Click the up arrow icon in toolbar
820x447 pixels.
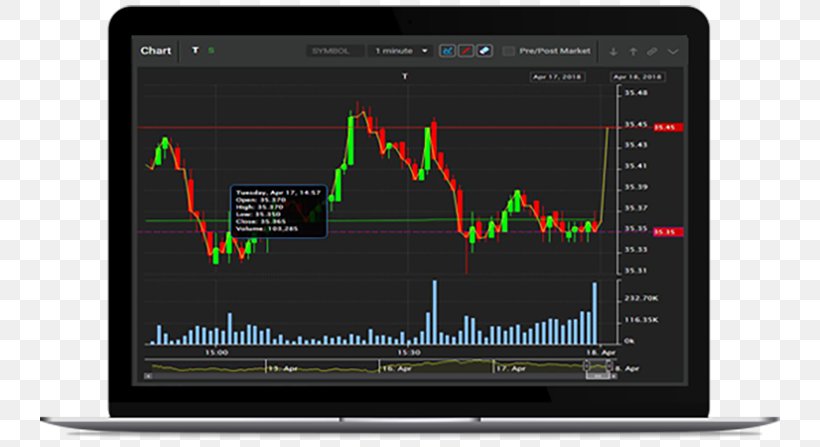coord(633,51)
